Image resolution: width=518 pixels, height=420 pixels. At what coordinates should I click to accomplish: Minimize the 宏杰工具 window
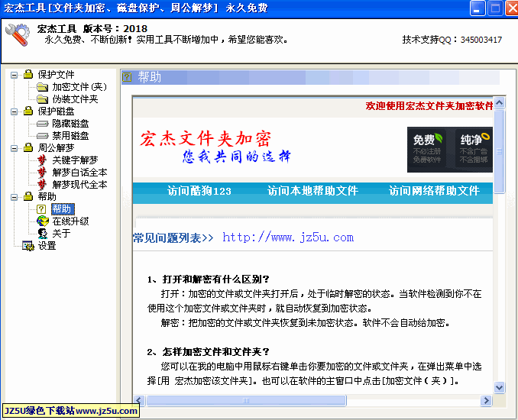pyautogui.click(x=477, y=8)
